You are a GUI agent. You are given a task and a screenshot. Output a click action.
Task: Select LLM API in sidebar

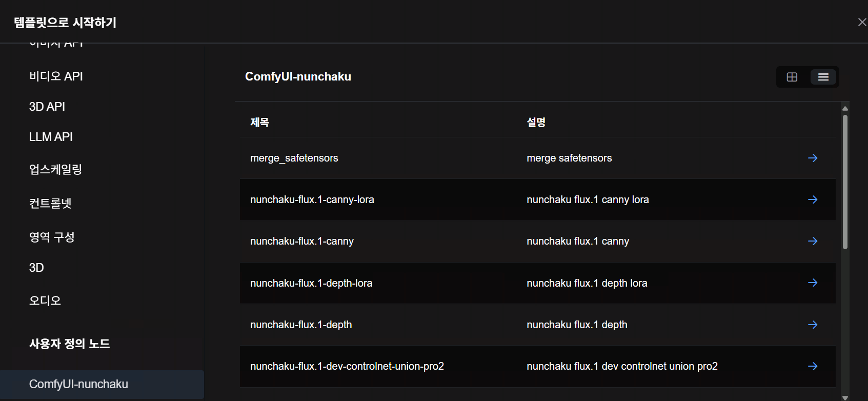(x=51, y=137)
